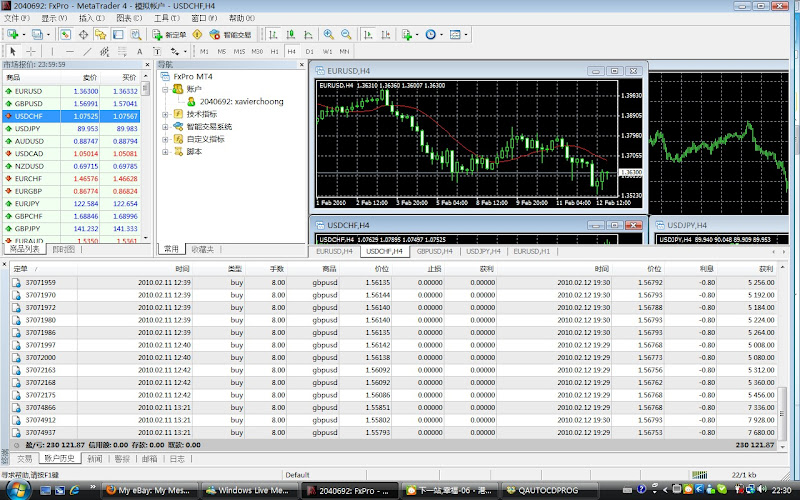800x500 pixels.
Task: Collapse the 账户 accounts tree node
Action: click(x=164, y=88)
